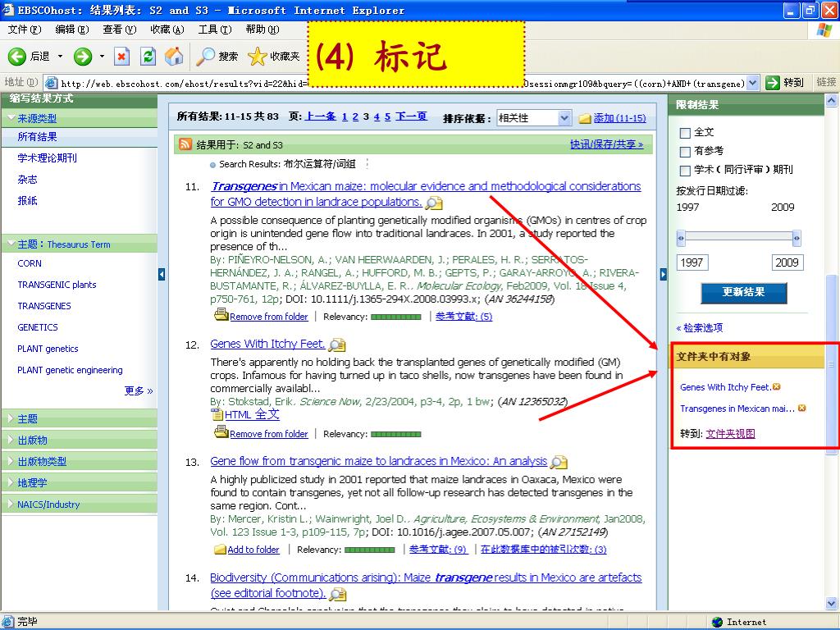Go to the Home page icon

coord(174,57)
